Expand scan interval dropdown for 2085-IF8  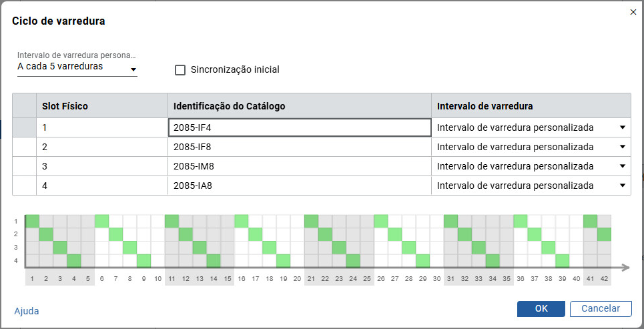622,147
